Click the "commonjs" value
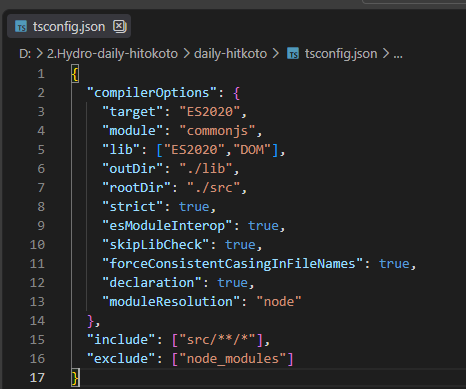Viewport: 466px width, 389px height. click(x=217, y=131)
